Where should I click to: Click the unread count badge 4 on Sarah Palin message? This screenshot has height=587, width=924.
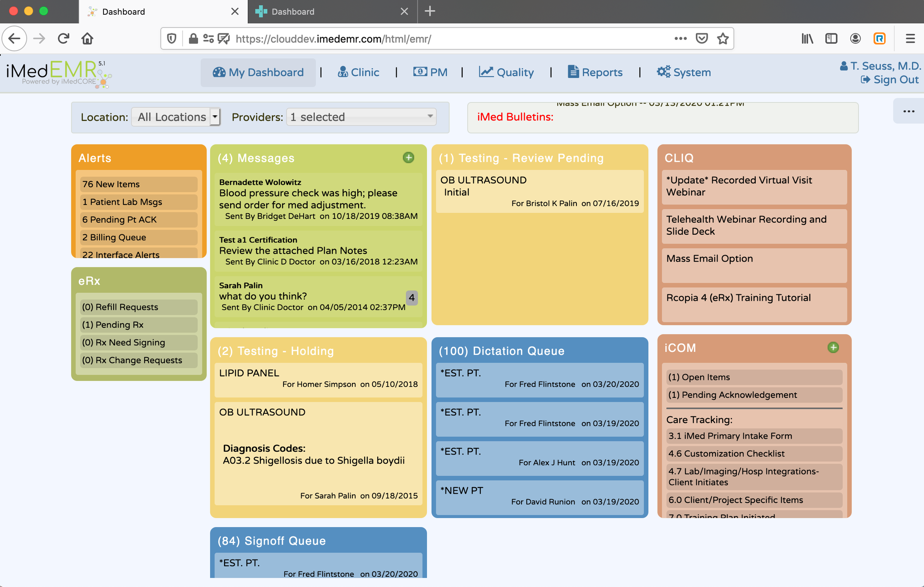tap(411, 298)
